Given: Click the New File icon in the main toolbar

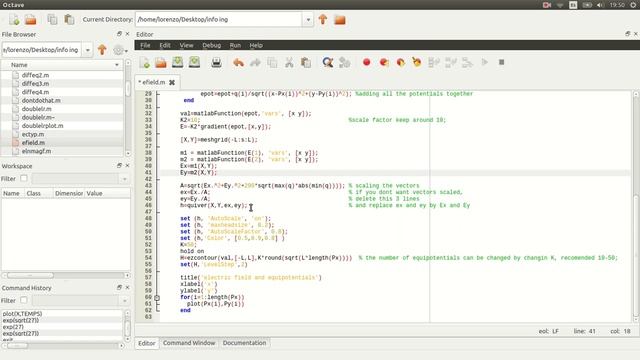Looking at the screenshot, I should 14,19.
